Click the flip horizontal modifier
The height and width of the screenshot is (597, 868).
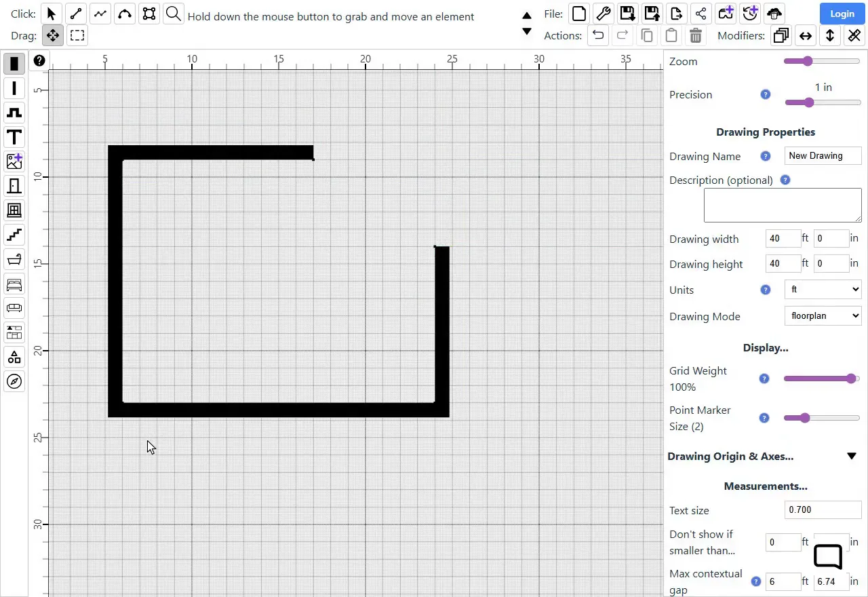(806, 35)
